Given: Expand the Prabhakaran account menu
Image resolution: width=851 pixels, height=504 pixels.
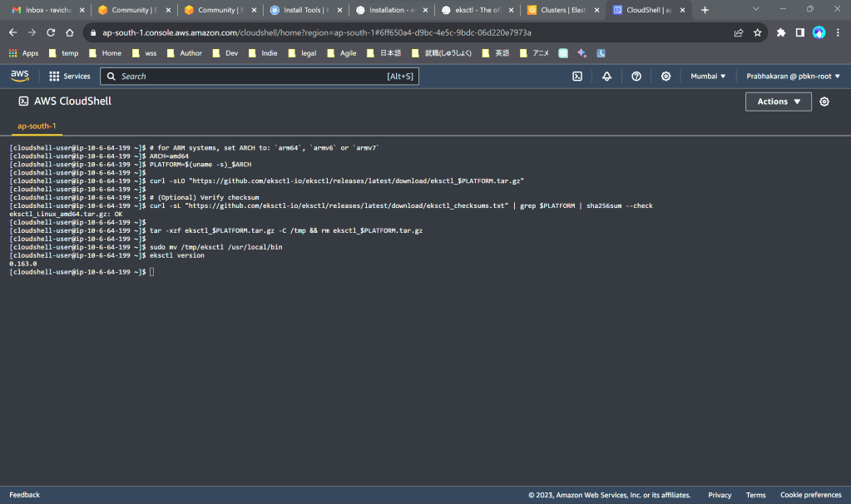Looking at the screenshot, I should tap(793, 77).
